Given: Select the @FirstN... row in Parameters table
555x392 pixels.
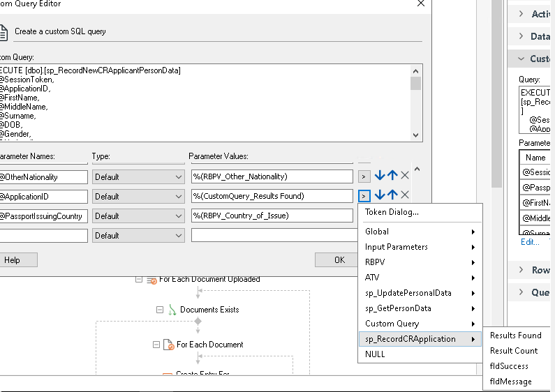Looking at the screenshot, I should pyautogui.click(x=535, y=203).
